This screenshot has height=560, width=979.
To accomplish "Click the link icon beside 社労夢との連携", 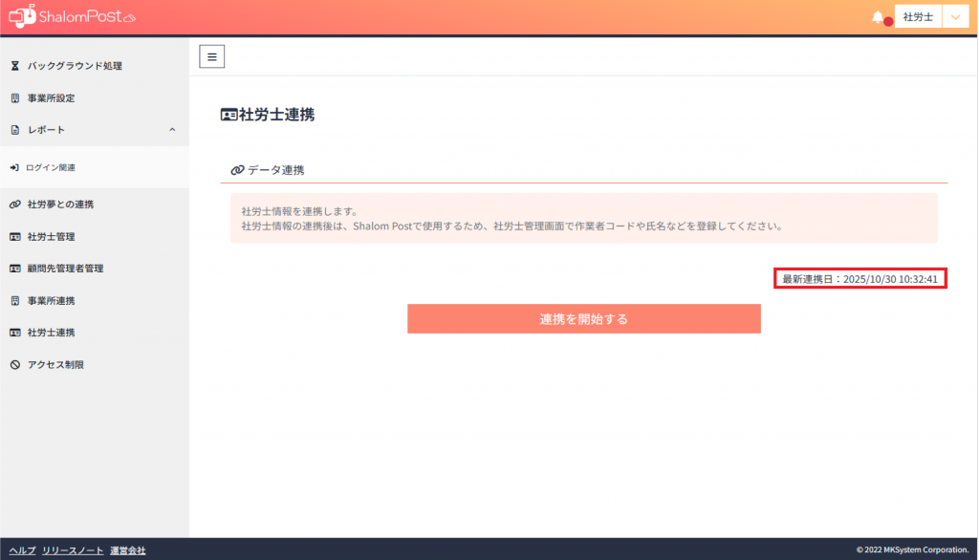I will coord(14,205).
